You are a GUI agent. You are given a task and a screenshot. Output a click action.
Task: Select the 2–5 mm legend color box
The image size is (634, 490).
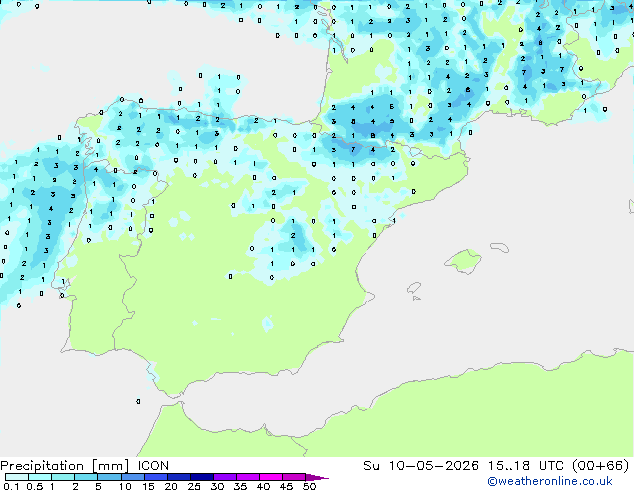point(86,477)
